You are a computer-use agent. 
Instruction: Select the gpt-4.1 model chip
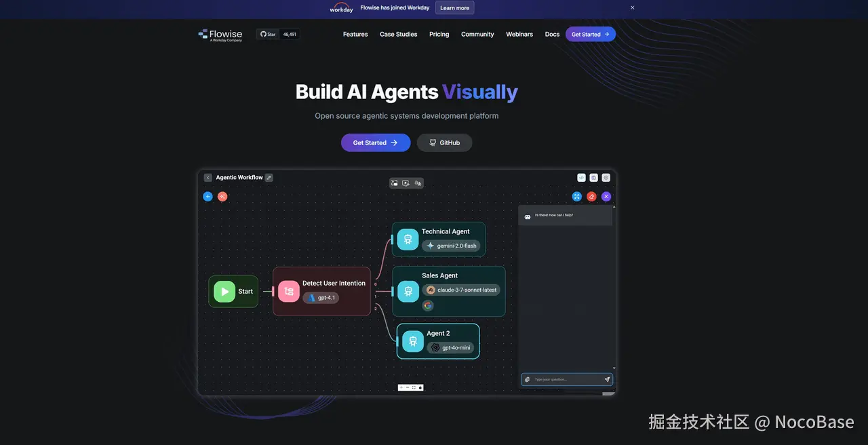321,298
